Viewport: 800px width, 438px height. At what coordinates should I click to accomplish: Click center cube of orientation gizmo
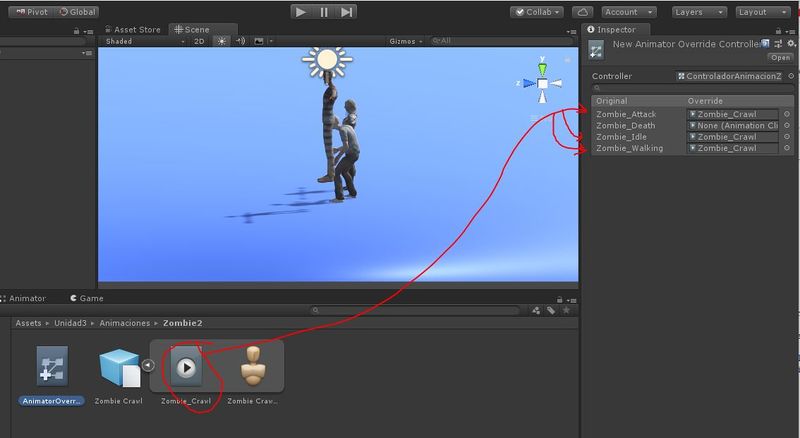click(542, 84)
